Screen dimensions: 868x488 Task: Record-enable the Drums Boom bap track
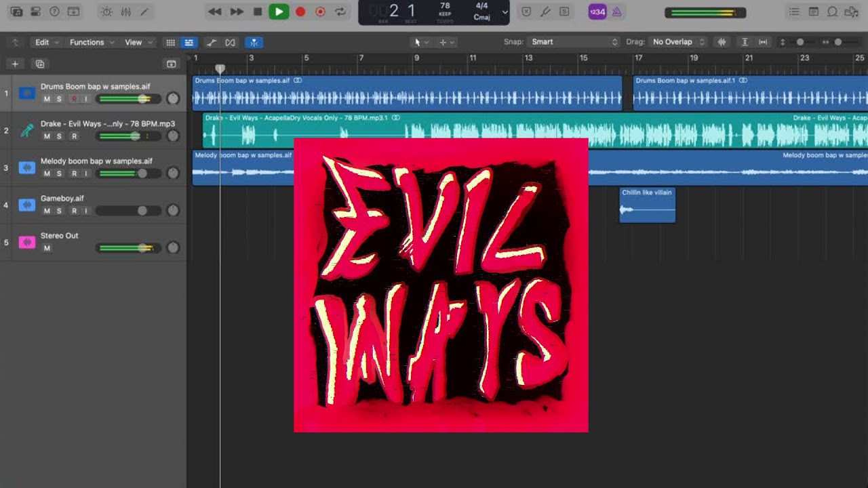click(x=75, y=99)
